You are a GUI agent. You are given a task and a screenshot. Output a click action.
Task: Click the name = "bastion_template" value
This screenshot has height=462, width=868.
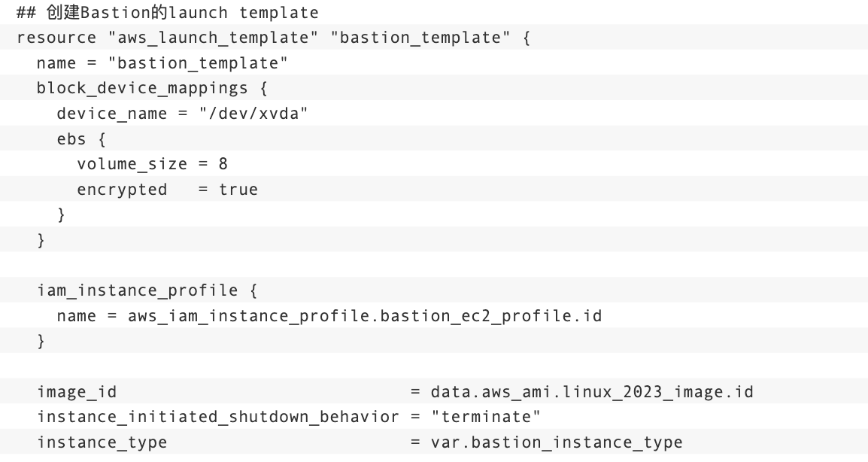tap(198, 63)
